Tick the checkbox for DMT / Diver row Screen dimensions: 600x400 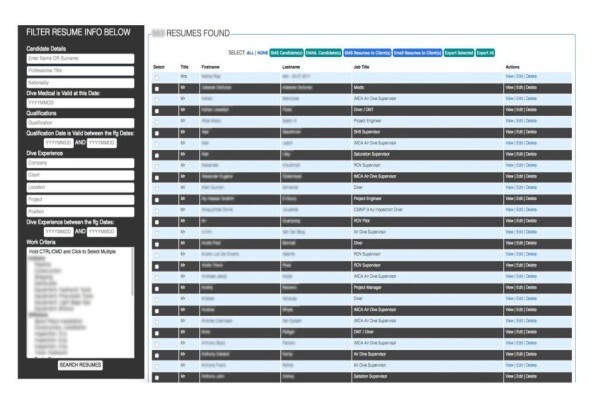(157, 333)
